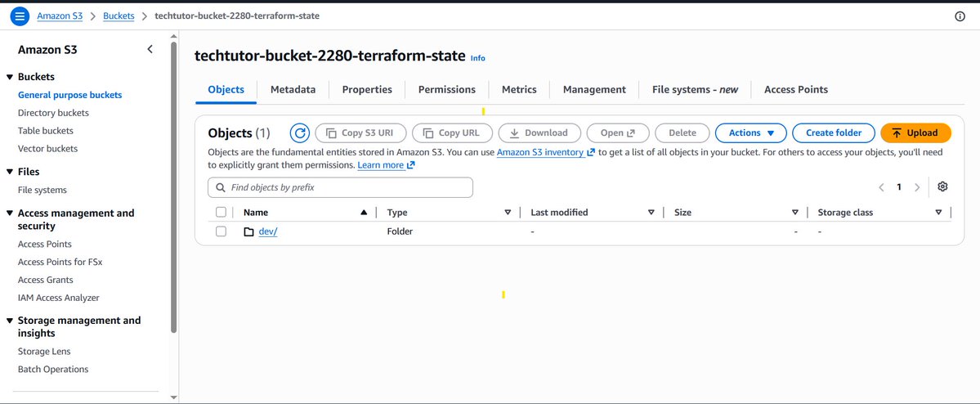Viewport: 980px width, 404px height.
Task: Click the Folder type cell of dev/ row
Action: point(400,231)
